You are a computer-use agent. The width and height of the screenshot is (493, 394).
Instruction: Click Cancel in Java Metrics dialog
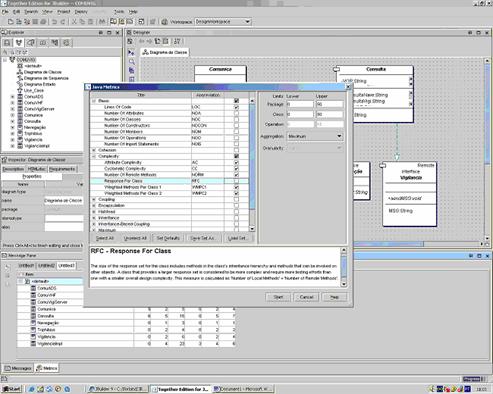(306, 297)
